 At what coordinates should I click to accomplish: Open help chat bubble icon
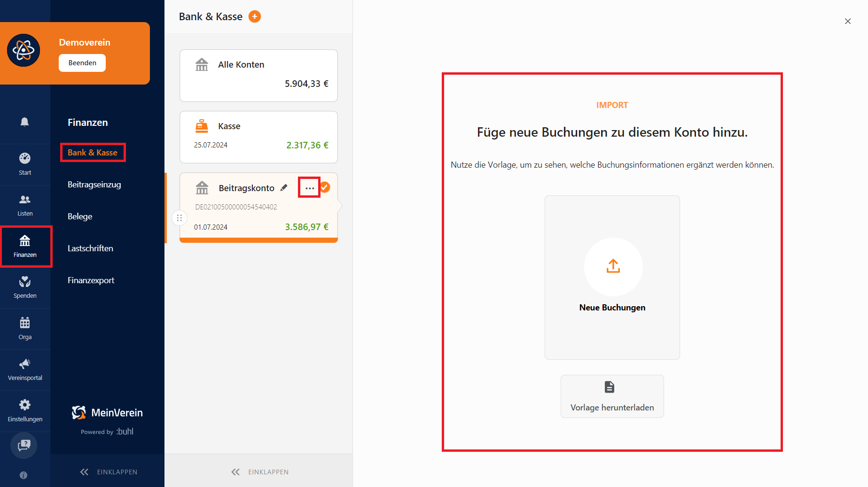24,445
